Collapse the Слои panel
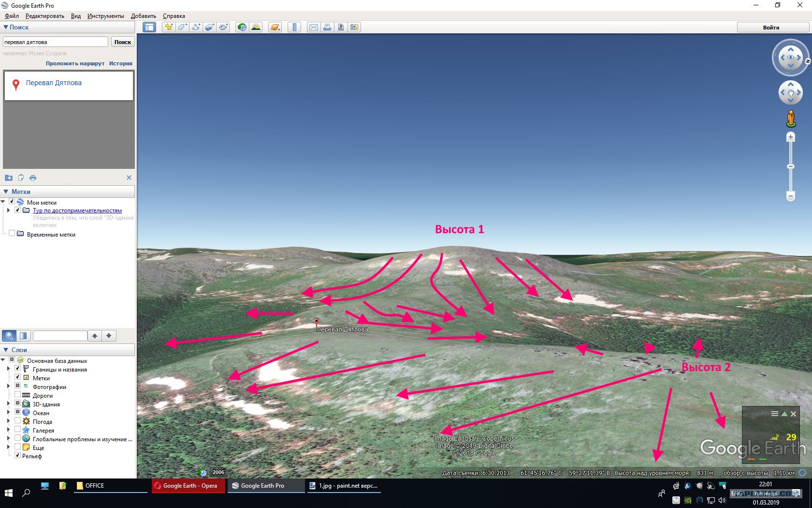The image size is (812, 508). (6, 350)
